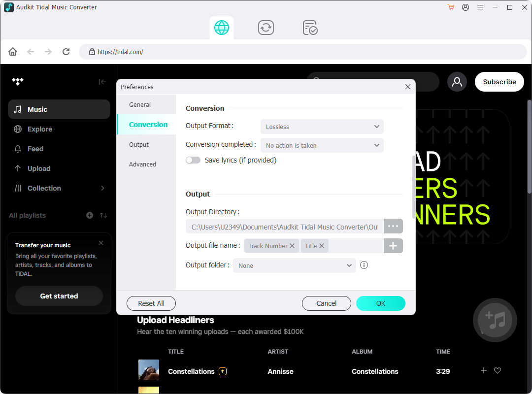The width and height of the screenshot is (532, 394).
Task: Dismiss the Transfer your music card
Action: 101,243
